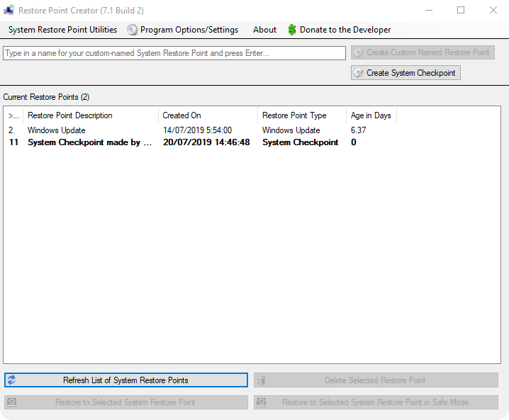The height and width of the screenshot is (420, 509).
Task: Click the icon on Create System Checkpoint button
Action: click(x=359, y=73)
